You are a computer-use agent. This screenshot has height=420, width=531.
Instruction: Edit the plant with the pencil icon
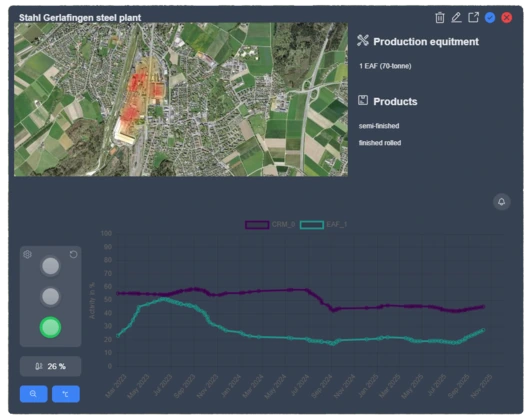[456, 18]
